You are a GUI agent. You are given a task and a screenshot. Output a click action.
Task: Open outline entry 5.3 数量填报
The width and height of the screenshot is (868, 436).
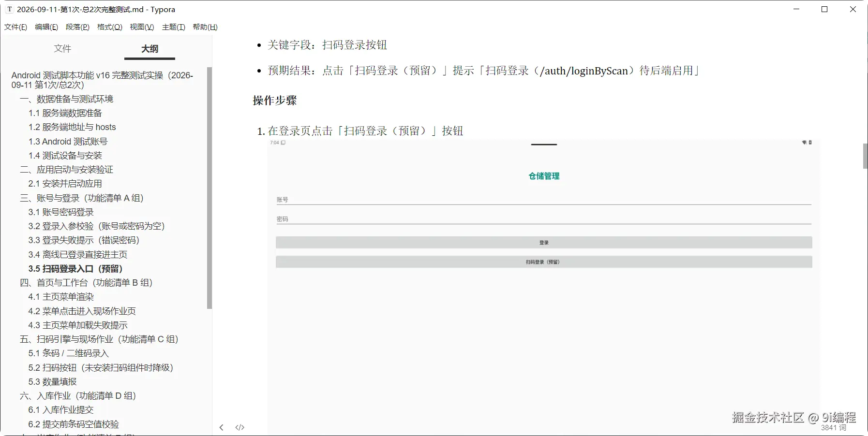(x=52, y=381)
